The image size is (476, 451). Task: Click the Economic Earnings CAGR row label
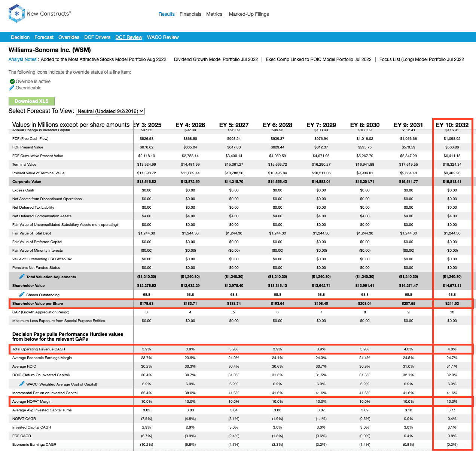(34, 445)
